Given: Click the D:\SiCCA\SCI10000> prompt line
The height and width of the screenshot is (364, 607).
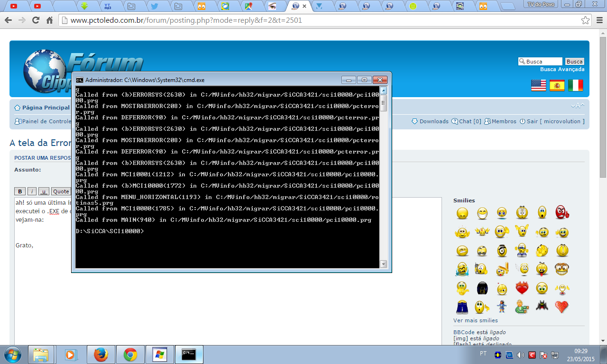Looking at the screenshot, I should pyautogui.click(x=110, y=231).
